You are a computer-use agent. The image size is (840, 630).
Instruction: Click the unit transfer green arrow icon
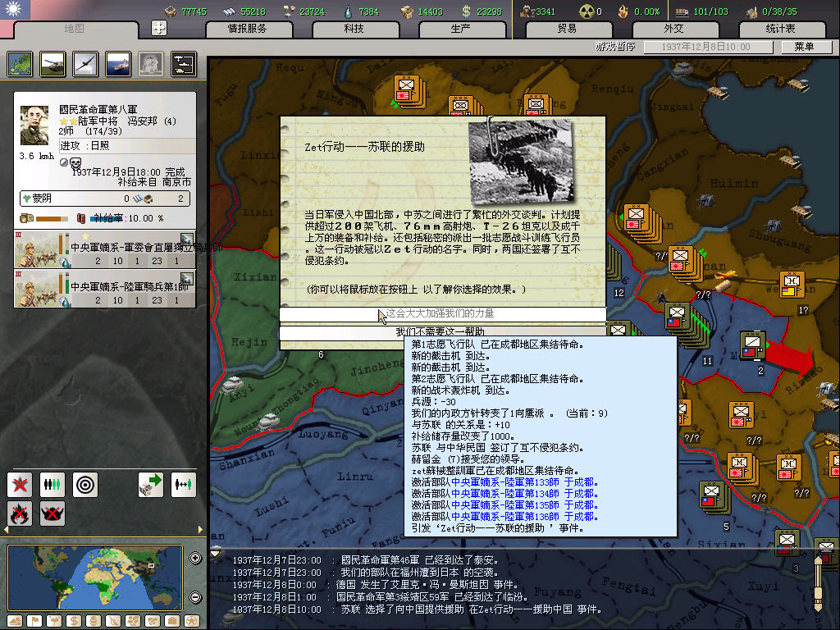(150, 484)
